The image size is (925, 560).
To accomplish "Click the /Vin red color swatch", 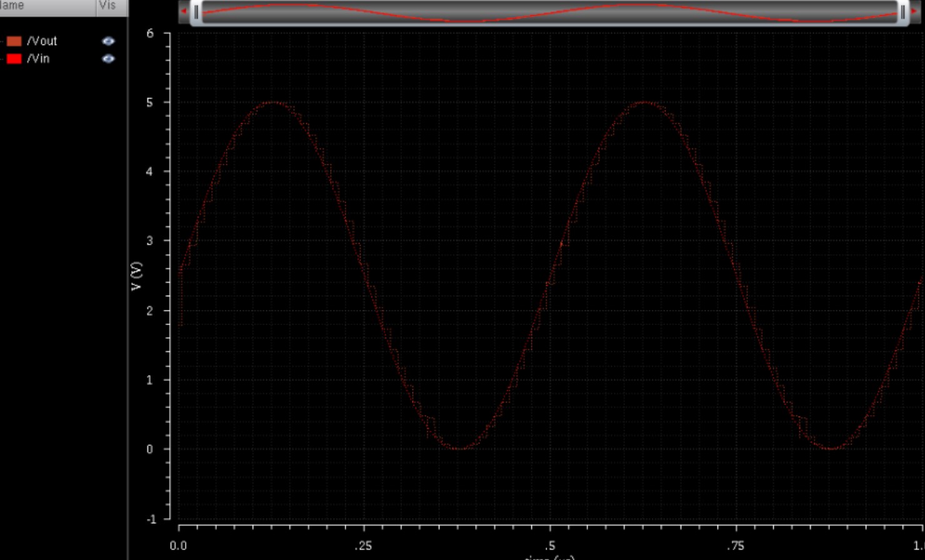I will click(14, 59).
